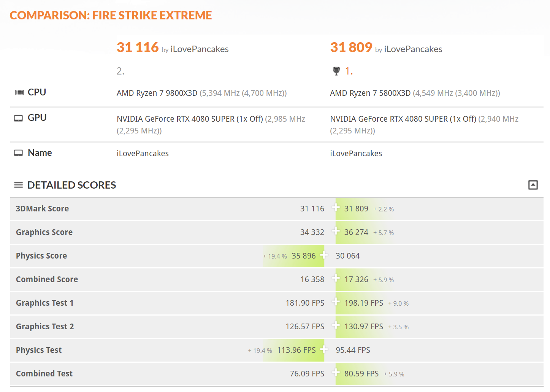Click the plus icon on Graphics Test 1 row
The image size is (550, 392).
pyautogui.click(x=336, y=302)
